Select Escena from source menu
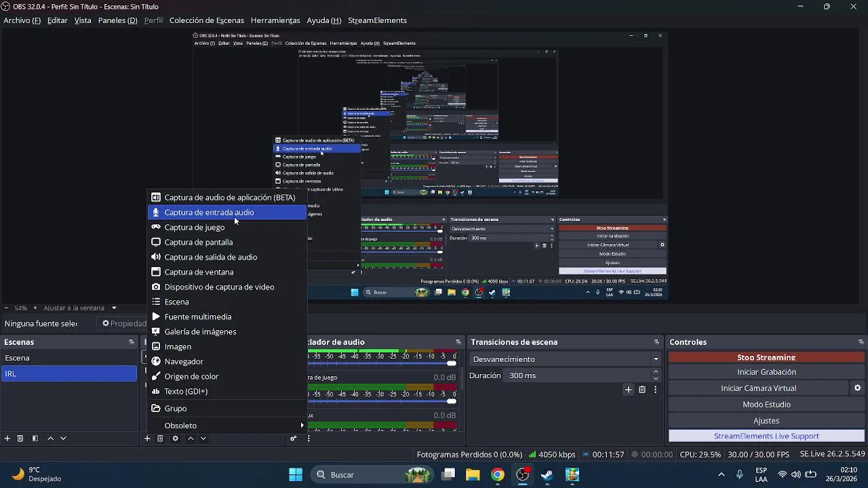 pos(226,302)
